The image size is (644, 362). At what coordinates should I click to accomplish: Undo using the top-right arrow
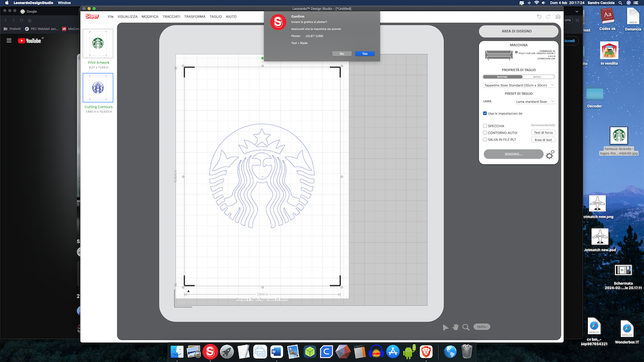pos(539,16)
